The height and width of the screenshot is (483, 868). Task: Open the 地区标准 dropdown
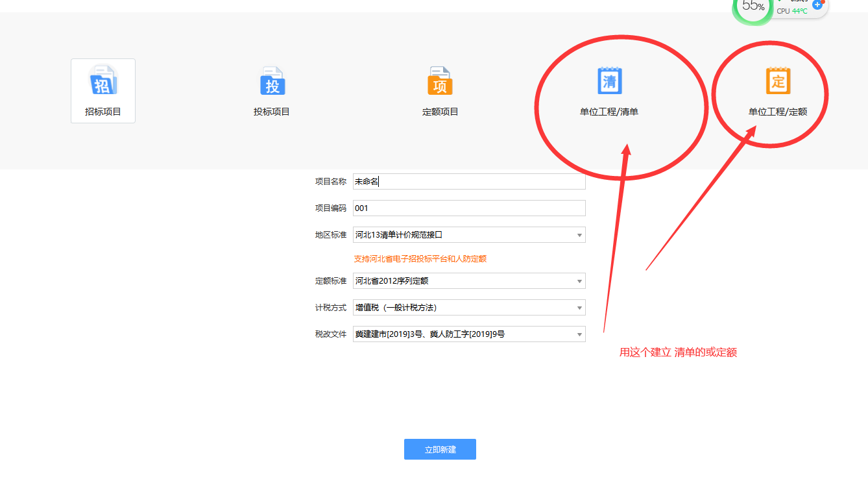(469, 234)
